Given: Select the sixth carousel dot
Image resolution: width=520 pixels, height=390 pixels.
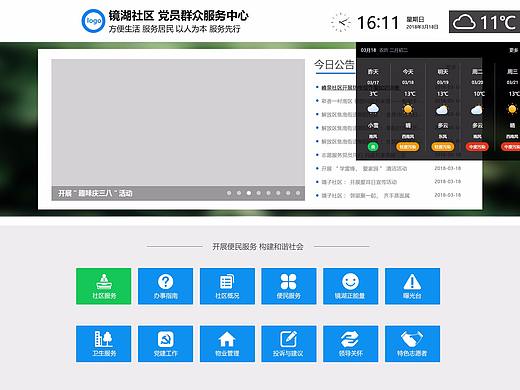Looking at the screenshot, I should [278, 193].
